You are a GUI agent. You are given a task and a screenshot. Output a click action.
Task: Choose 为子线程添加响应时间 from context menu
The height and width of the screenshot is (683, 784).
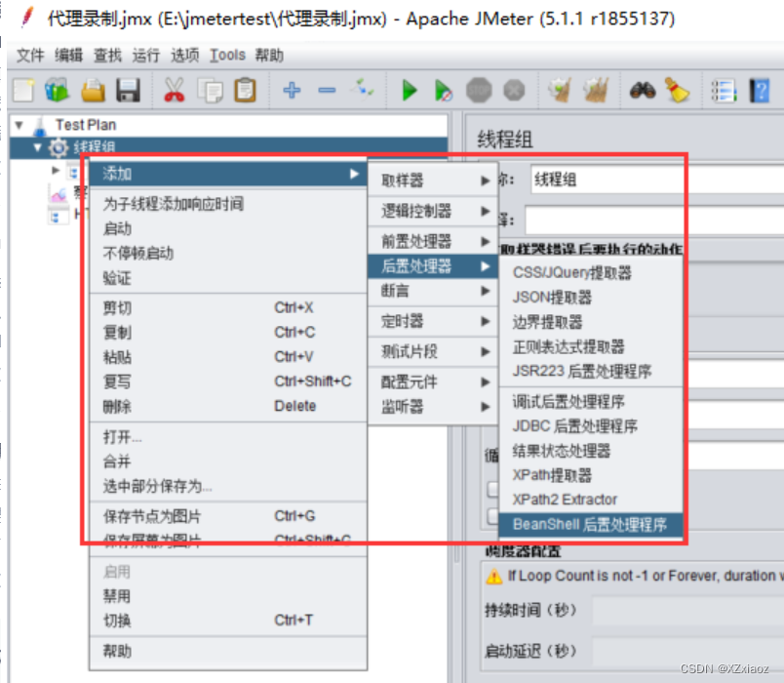point(228,204)
